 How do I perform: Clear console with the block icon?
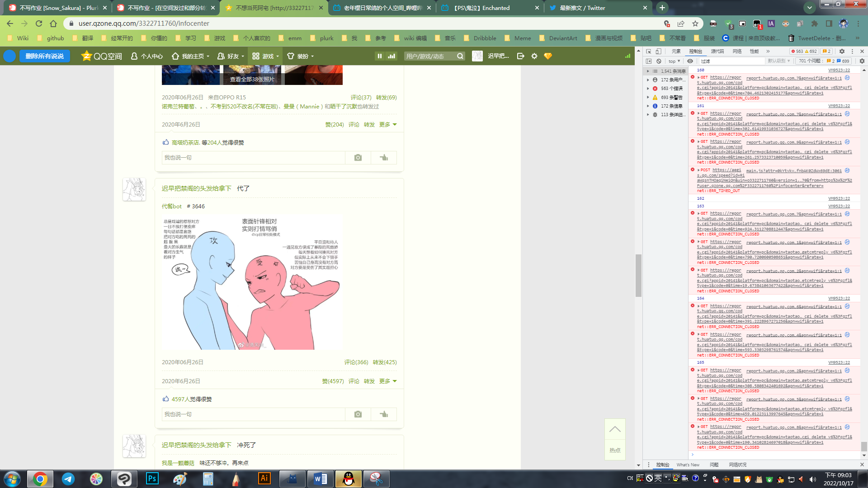tap(659, 61)
